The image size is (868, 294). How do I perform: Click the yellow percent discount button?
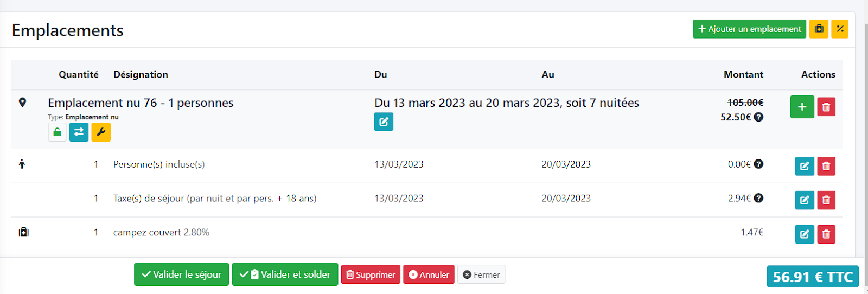840,29
